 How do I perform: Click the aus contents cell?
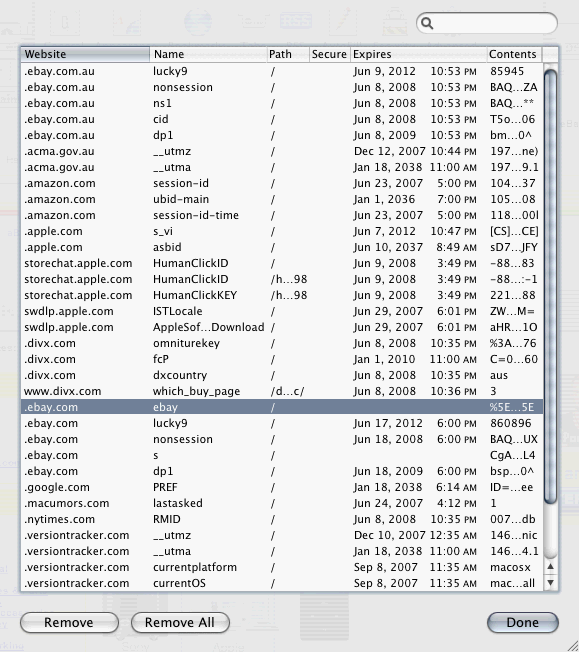[499, 375]
